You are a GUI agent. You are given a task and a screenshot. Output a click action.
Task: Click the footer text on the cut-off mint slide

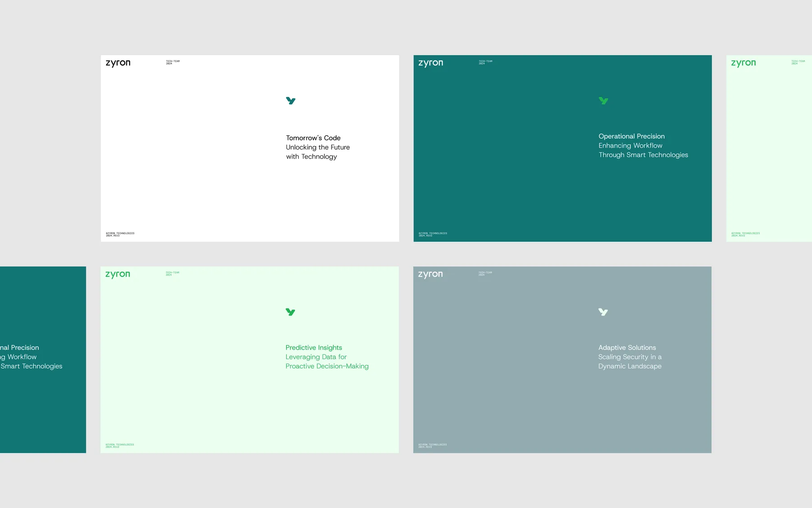point(745,234)
